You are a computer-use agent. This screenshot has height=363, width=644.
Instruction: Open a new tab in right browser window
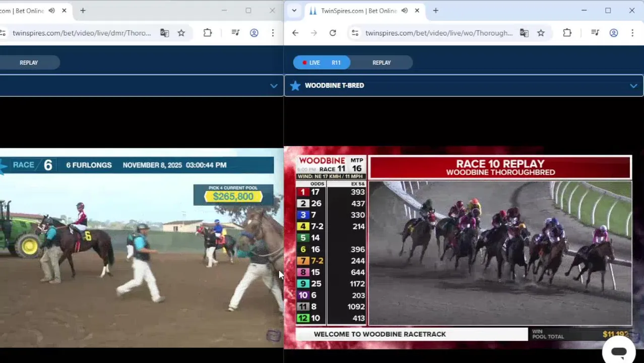pos(435,11)
